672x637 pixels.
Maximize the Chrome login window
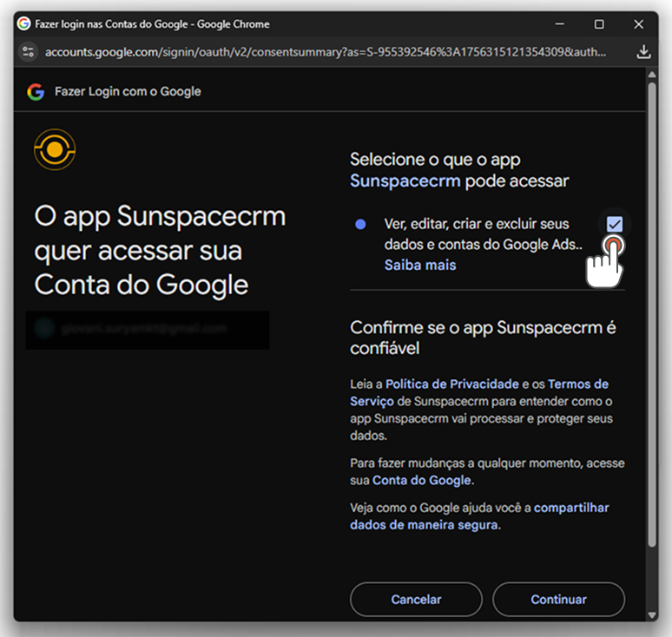(599, 24)
